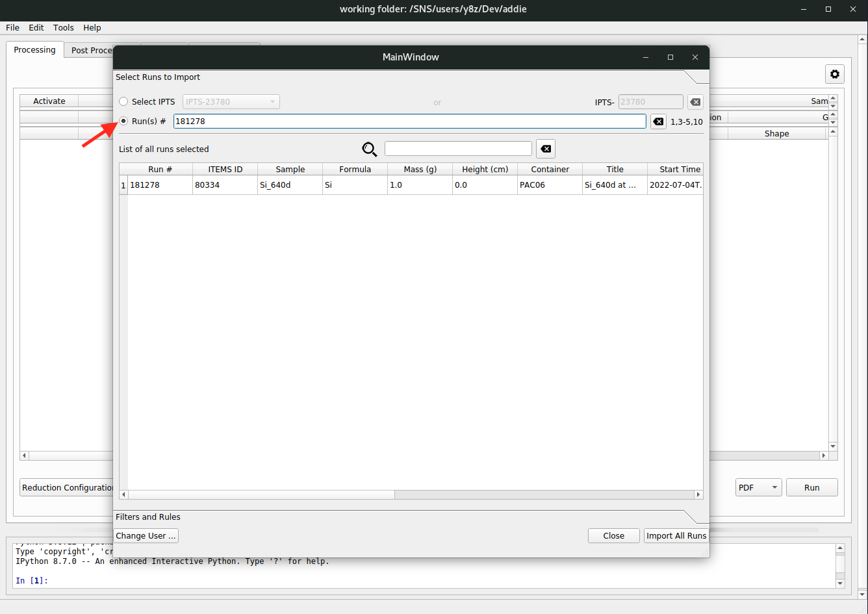The image size is (868, 614).
Task: Expand the Filters and Rules section
Action: (x=696, y=517)
